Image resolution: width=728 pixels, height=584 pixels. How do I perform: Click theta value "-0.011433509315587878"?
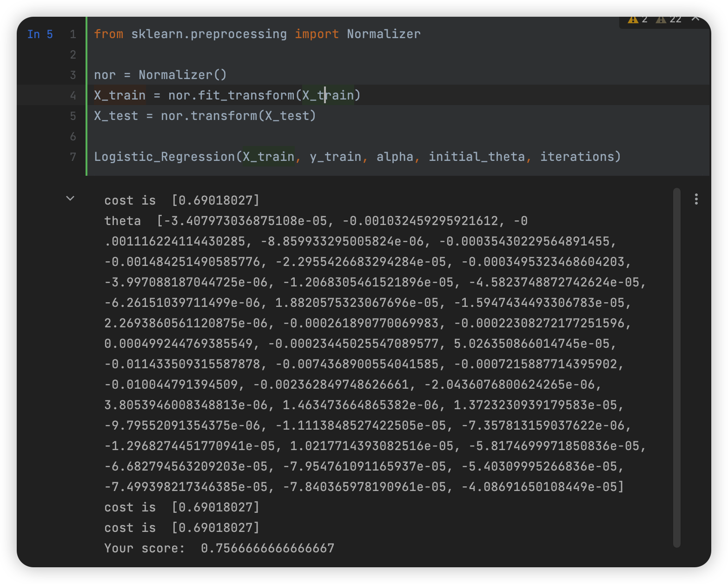click(x=182, y=364)
